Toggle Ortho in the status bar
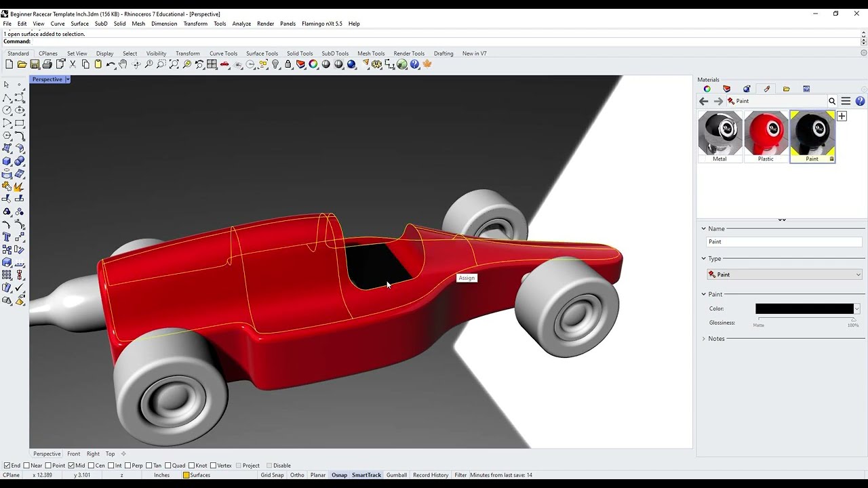This screenshot has width=868, height=488. 297,475
